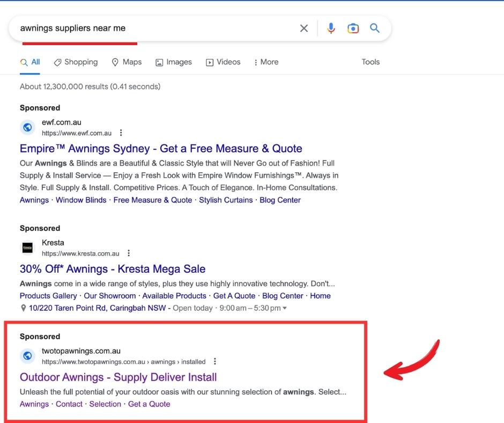Open Stylish Curtains sitelink
The height and width of the screenshot is (423, 504).
226,200
